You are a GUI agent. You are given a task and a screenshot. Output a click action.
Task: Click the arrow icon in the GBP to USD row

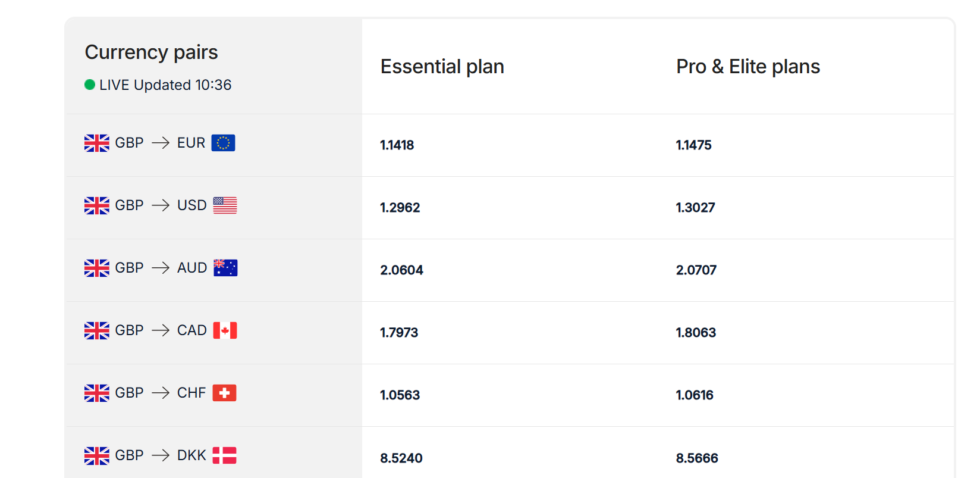[x=161, y=205]
